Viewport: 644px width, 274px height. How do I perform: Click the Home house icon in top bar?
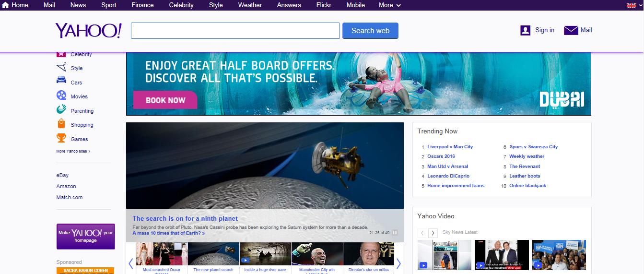pyautogui.click(x=6, y=5)
